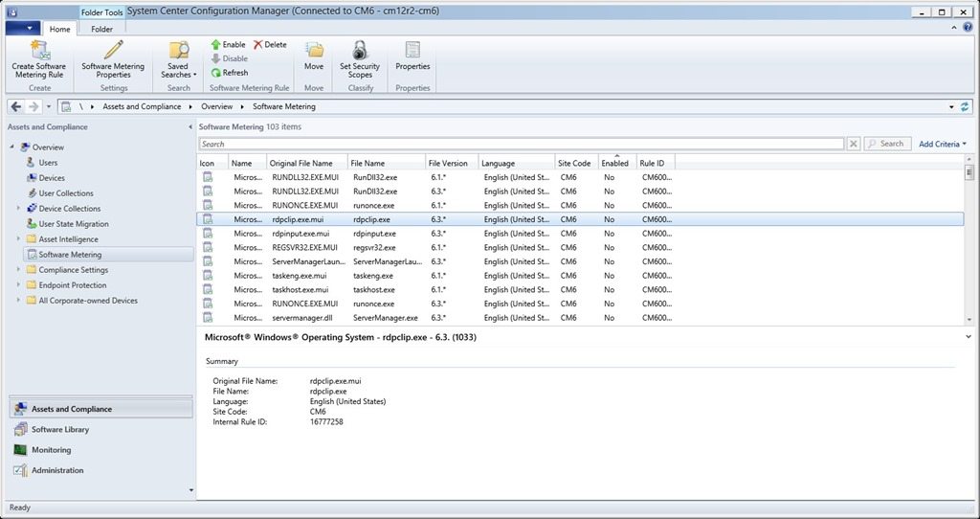Sort by Name column header

(248, 163)
